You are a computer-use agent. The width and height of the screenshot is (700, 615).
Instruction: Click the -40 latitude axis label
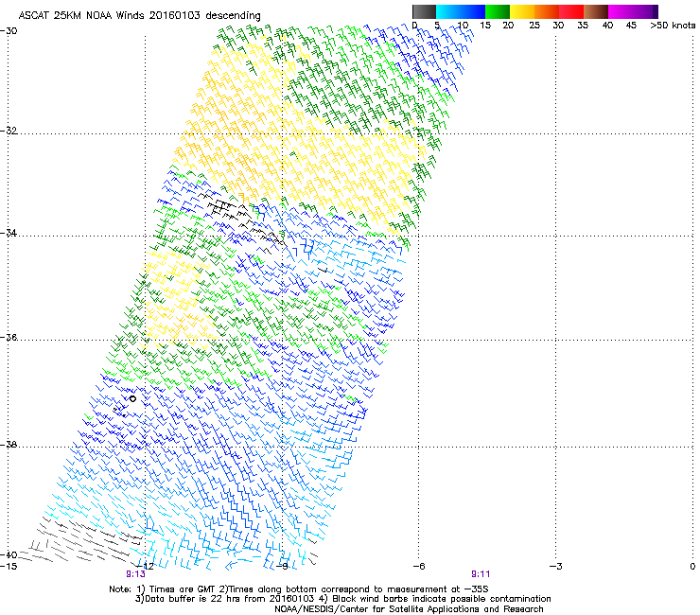click(9, 555)
